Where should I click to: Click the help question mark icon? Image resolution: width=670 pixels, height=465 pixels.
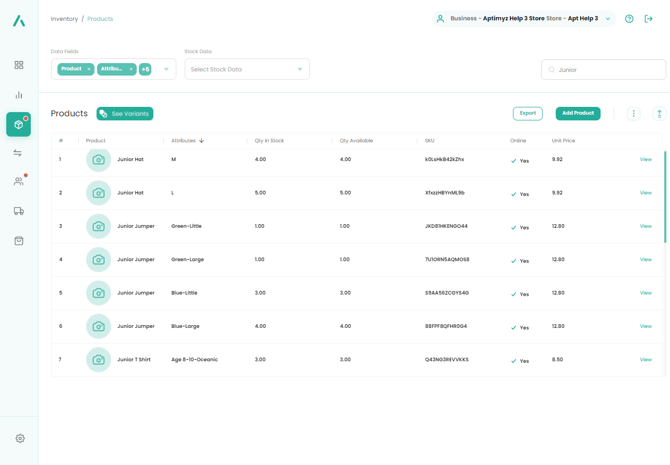629,19
